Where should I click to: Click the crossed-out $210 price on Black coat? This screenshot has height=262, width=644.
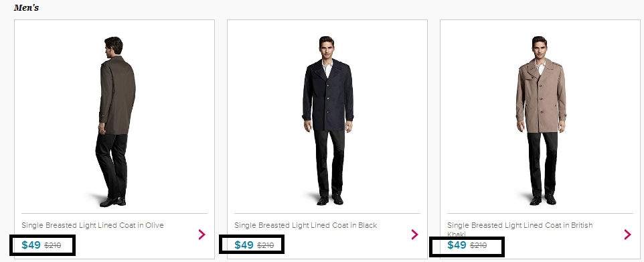pos(265,246)
